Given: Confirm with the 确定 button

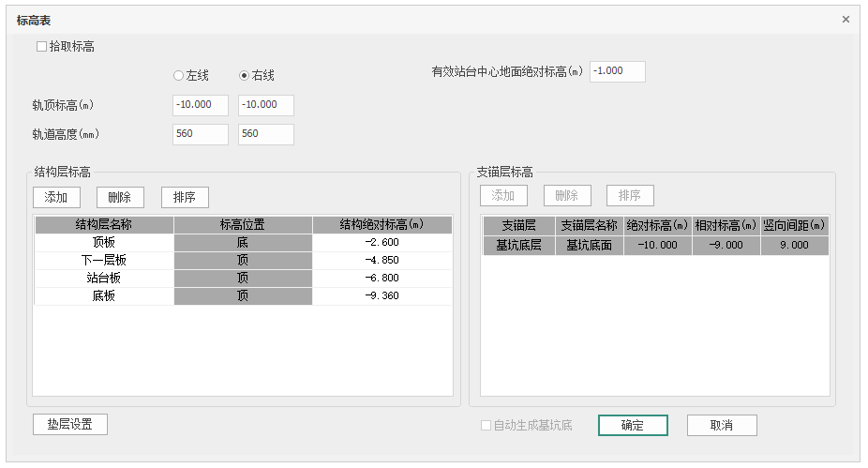Looking at the screenshot, I should tap(633, 426).
